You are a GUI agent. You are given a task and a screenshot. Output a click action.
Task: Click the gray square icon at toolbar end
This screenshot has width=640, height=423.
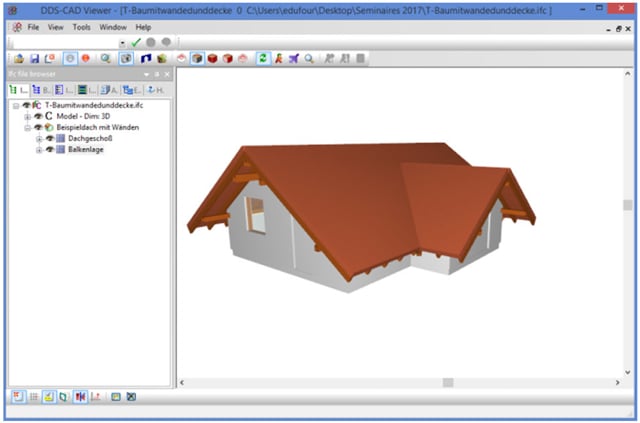click(360, 58)
